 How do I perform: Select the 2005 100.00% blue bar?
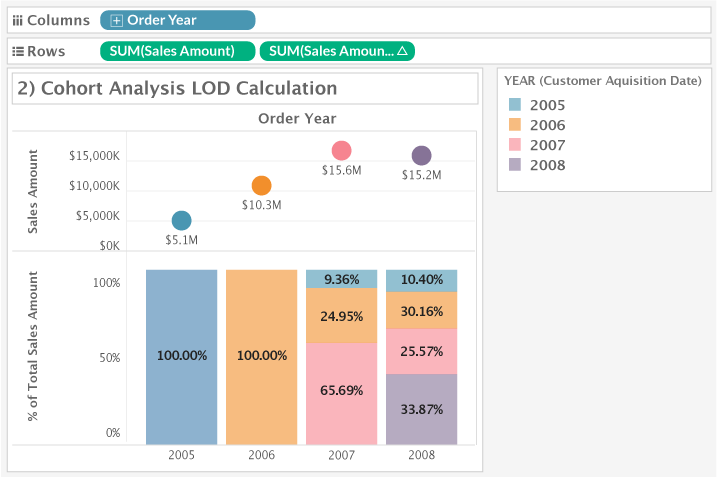coord(181,357)
